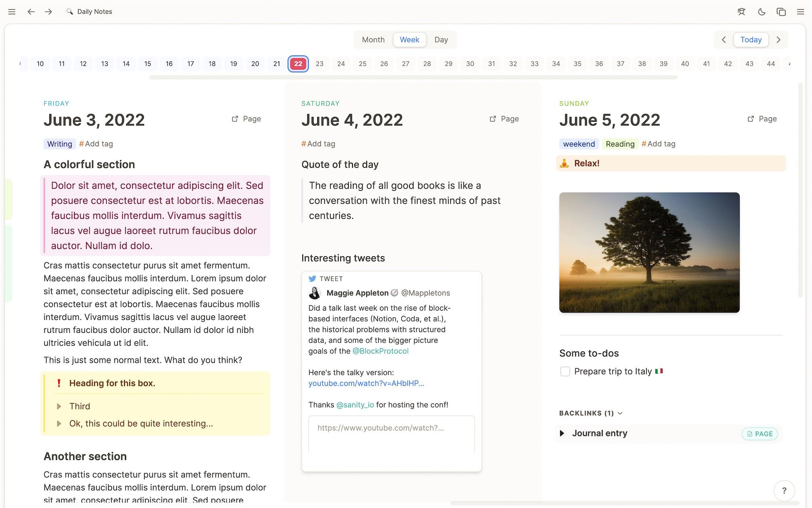Open the help question mark button
This screenshot has width=812, height=508.
pyautogui.click(x=784, y=491)
